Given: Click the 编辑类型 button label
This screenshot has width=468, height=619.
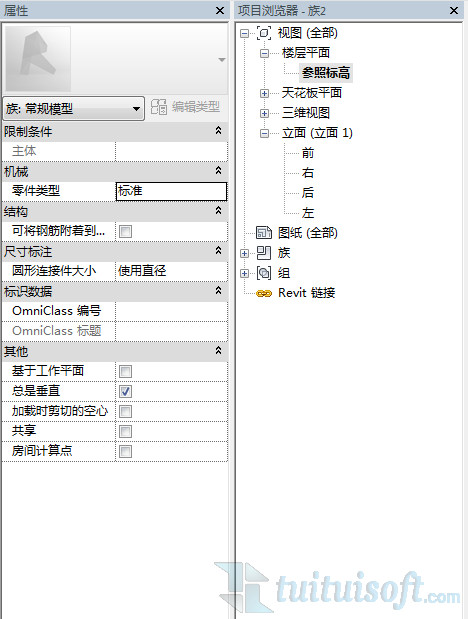Looking at the screenshot, I should [x=196, y=107].
